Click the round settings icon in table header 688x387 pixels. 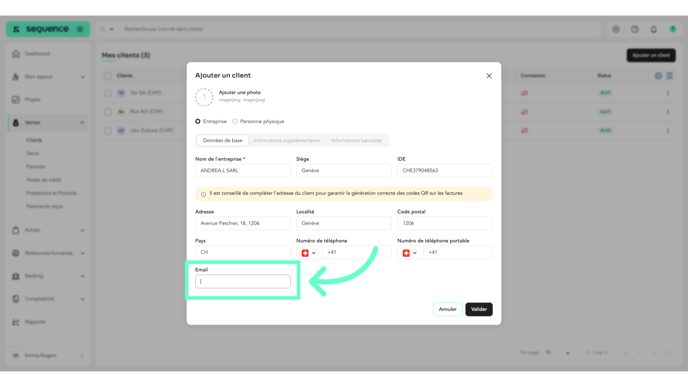tap(658, 75)
